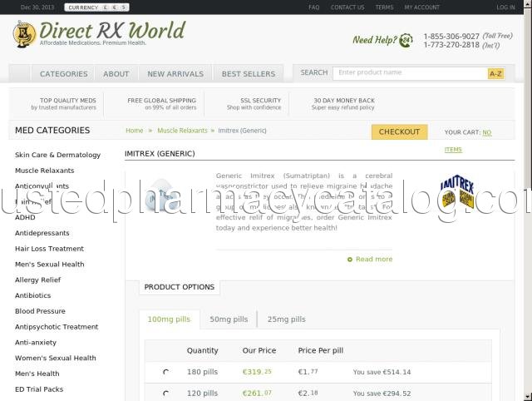Open the My Account link
532x401 pixels.
[421, 7]
